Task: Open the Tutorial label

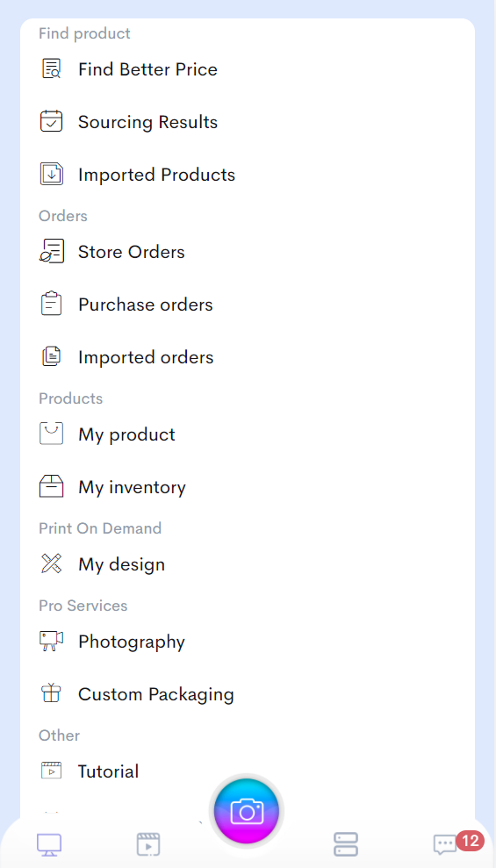Action: coord(109,771)
